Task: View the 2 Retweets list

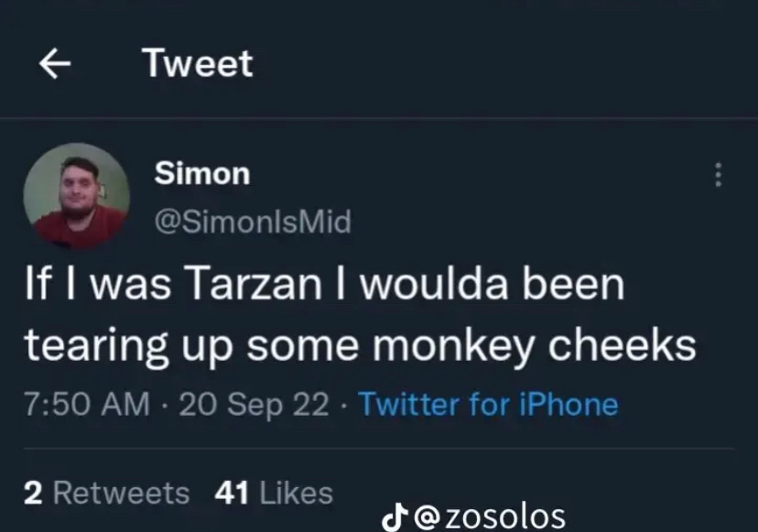Action: pos(106,494)
